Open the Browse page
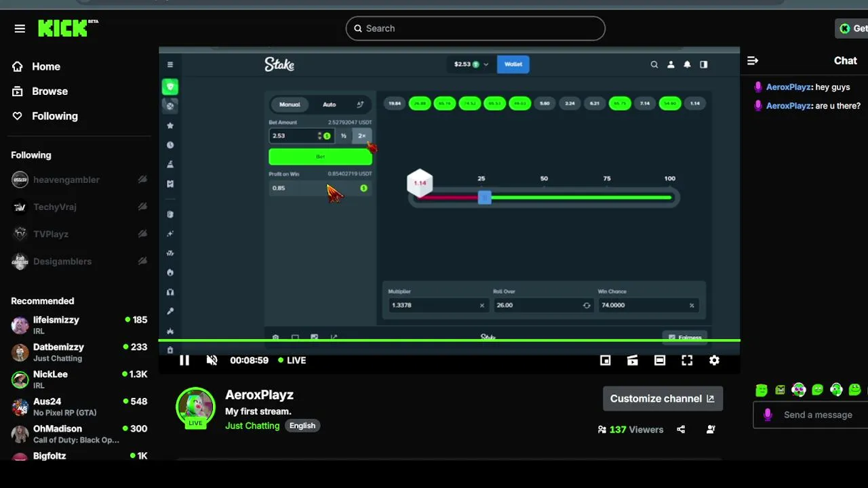The image size is (868, 488). coord(39,91)
